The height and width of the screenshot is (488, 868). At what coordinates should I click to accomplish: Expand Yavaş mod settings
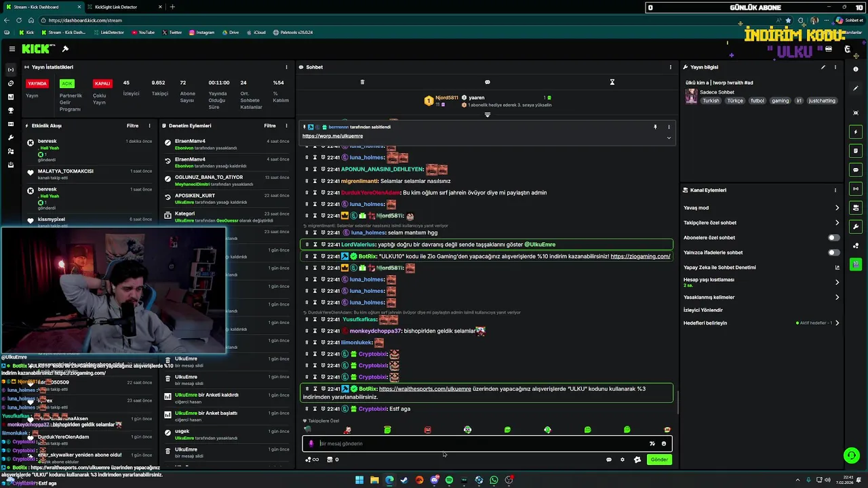762,208
